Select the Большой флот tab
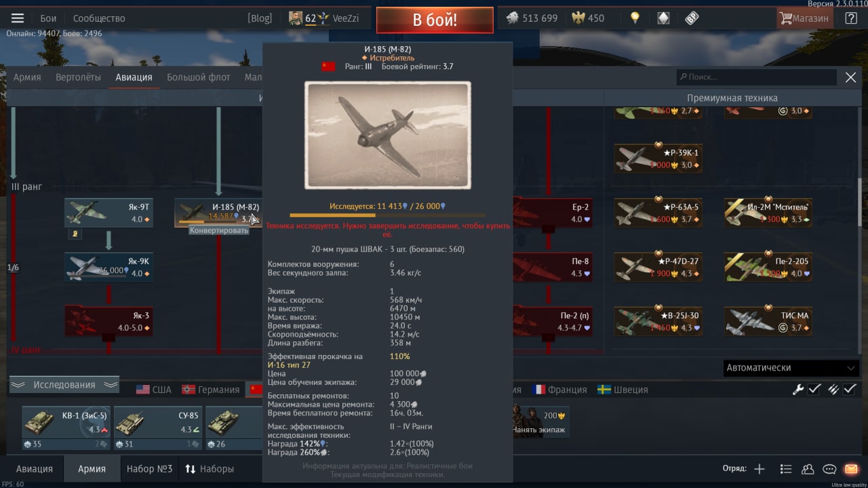 tap(199, 77)
